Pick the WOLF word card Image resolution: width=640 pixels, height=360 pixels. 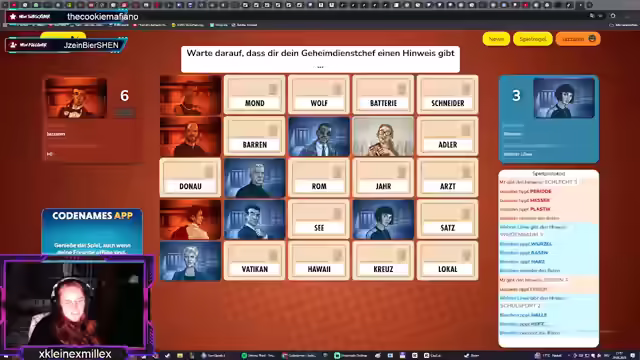319,95
